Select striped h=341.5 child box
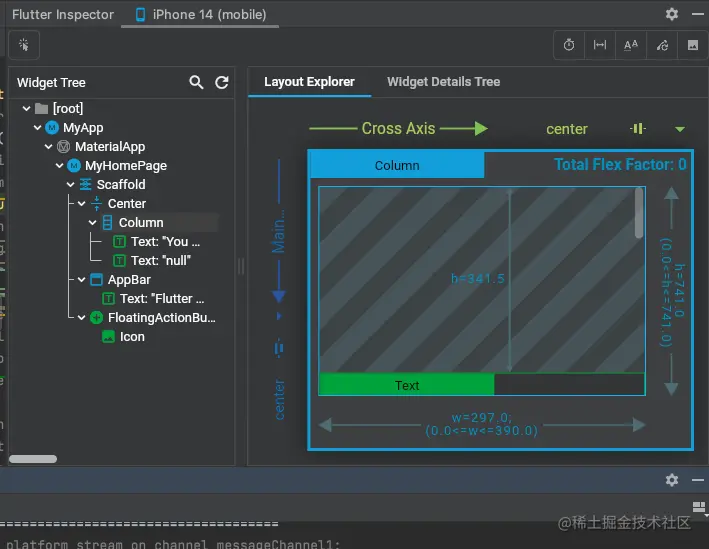The width and height of the screenshot is (709, 549). (481, 279)
